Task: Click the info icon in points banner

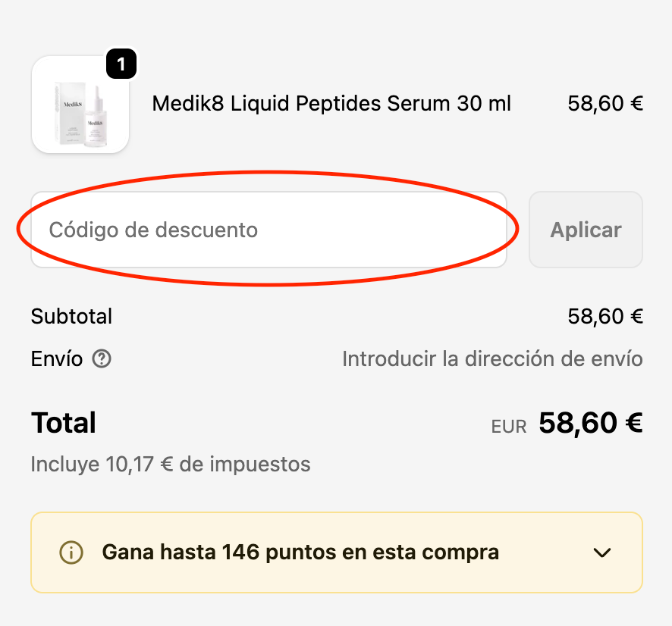Action: coord(71,552)
